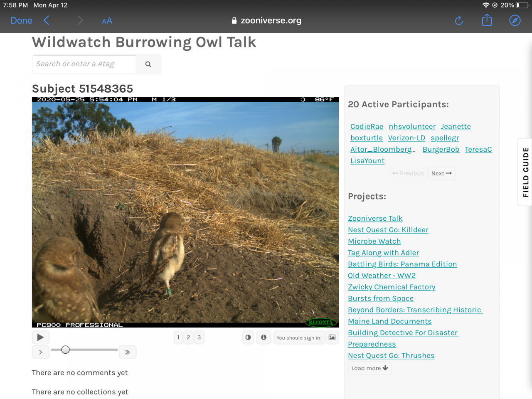
Task: Click the burrowing owl subject image
Action: click(x=185, y=212)
